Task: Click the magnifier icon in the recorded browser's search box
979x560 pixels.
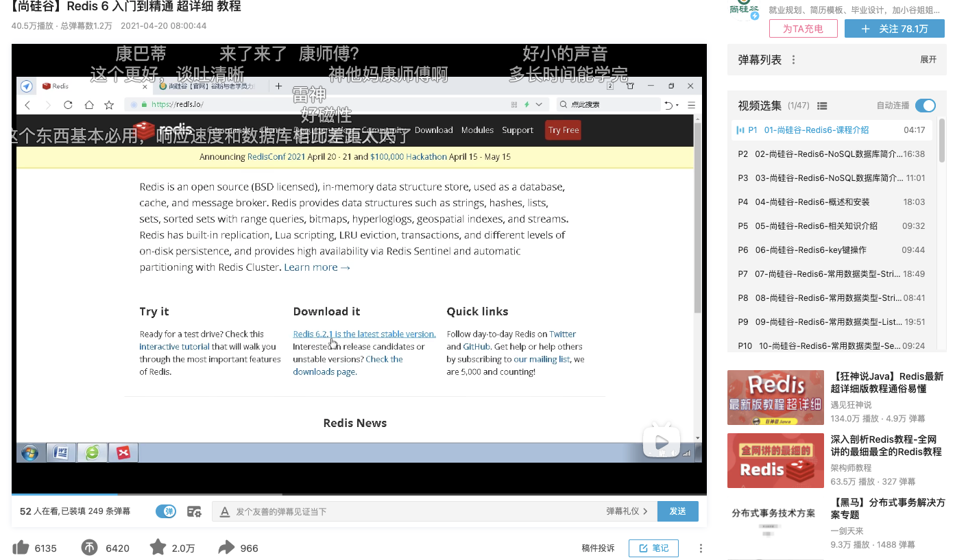Action: click(x=563, y=105)
